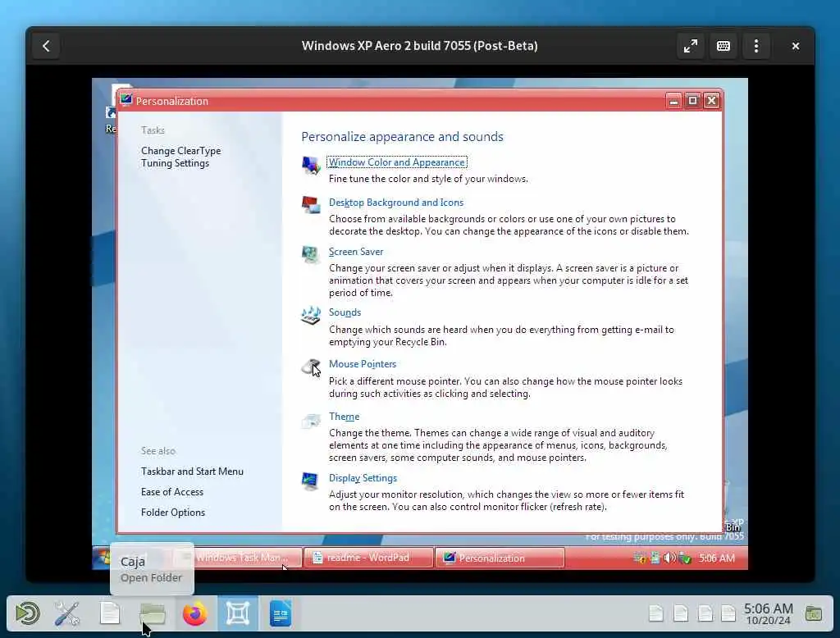
Task: Open the three-dot VM menu
Action: [x=756, y=46]
